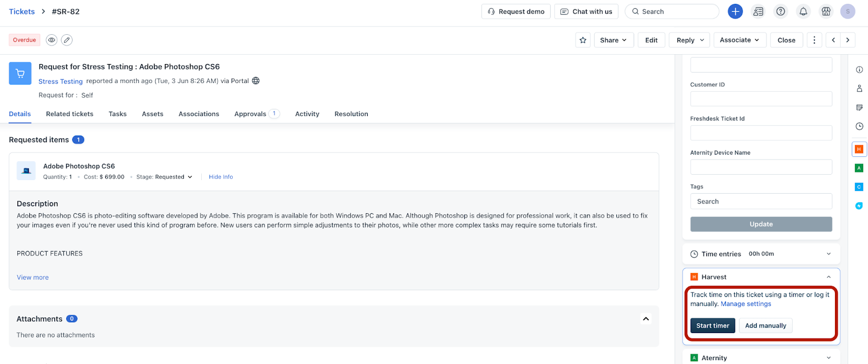This screenshot has width=868, height=364.
Task: Click the portal globe icon
Action: [256, 81]
